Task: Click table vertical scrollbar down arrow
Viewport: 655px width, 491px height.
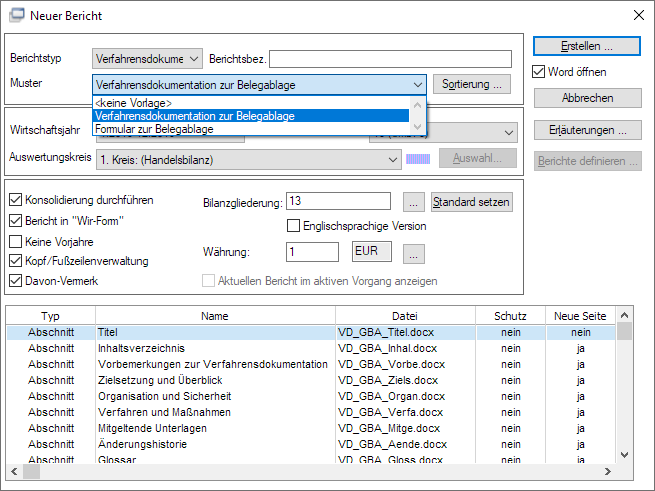Action: click(625, 455)
